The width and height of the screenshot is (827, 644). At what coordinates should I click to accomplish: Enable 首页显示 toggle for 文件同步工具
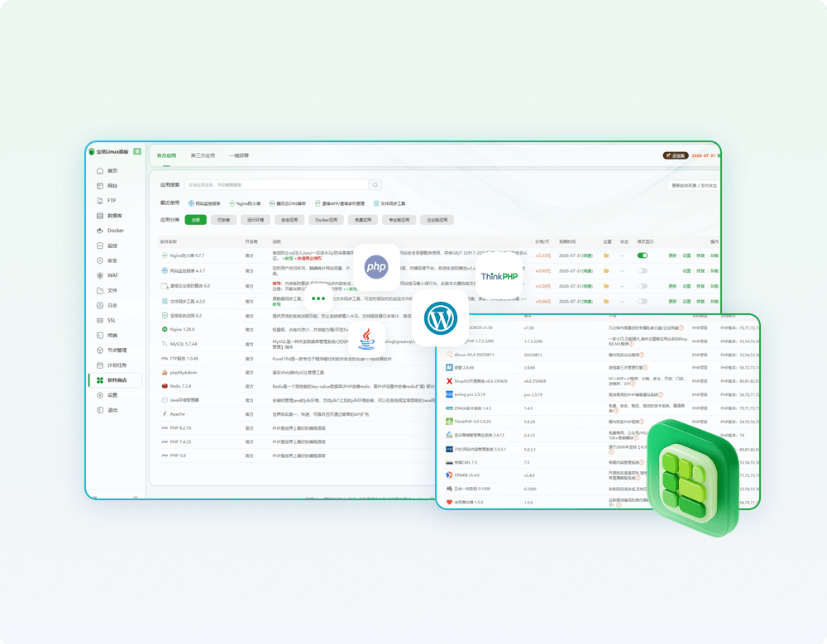coord(643,301)
